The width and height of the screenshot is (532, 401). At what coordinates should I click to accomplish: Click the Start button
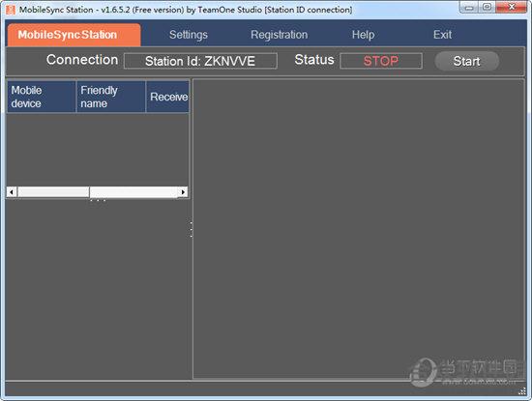pos(467,61)
